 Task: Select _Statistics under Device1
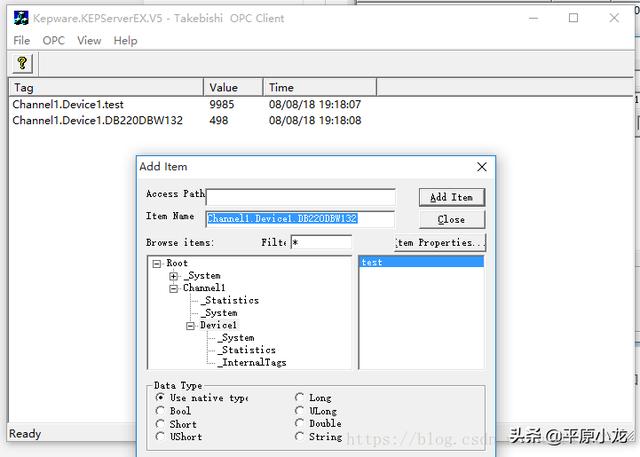tap(246, 350)
